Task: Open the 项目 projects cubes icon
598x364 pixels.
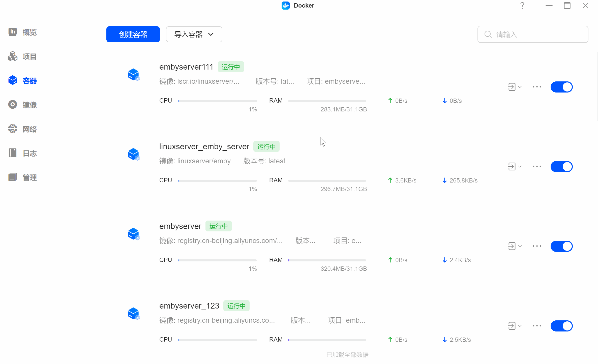Action: (12, 56)
